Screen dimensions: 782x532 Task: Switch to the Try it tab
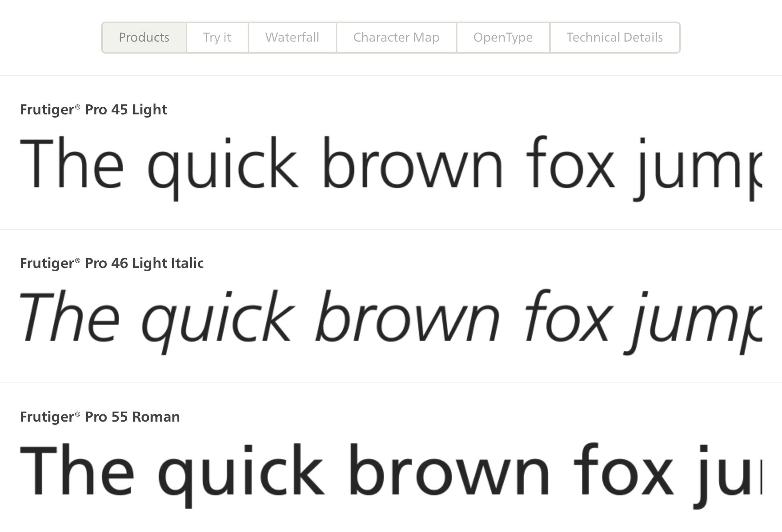coord(217,38)
